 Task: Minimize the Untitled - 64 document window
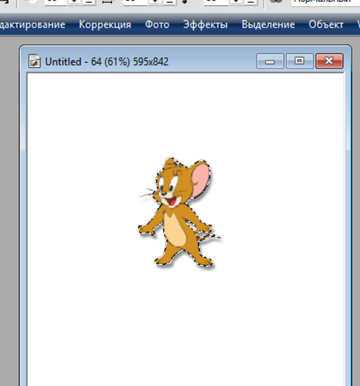click(x=270, y=61)
